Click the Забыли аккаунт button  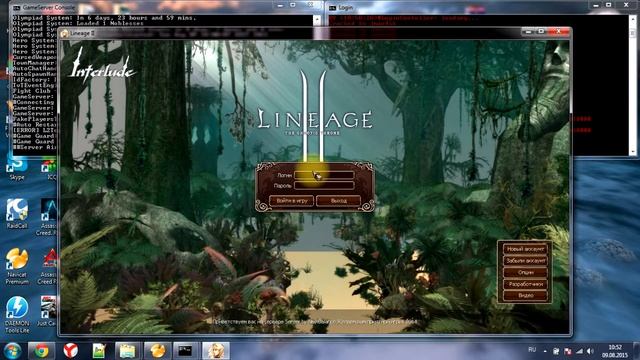coord(525,260)
